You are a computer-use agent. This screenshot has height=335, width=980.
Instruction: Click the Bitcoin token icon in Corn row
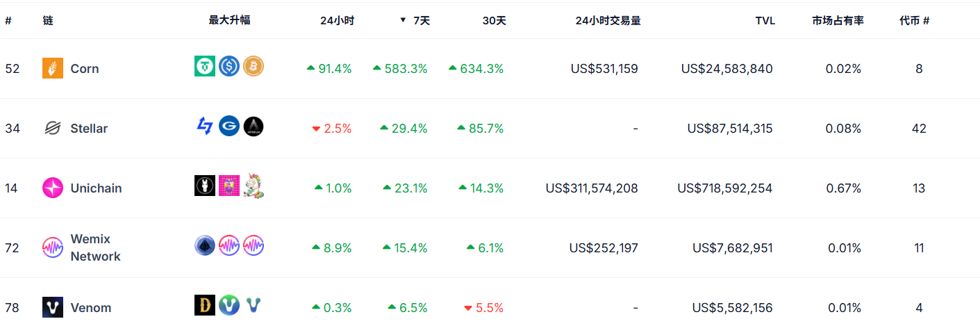tap(254, 67)
